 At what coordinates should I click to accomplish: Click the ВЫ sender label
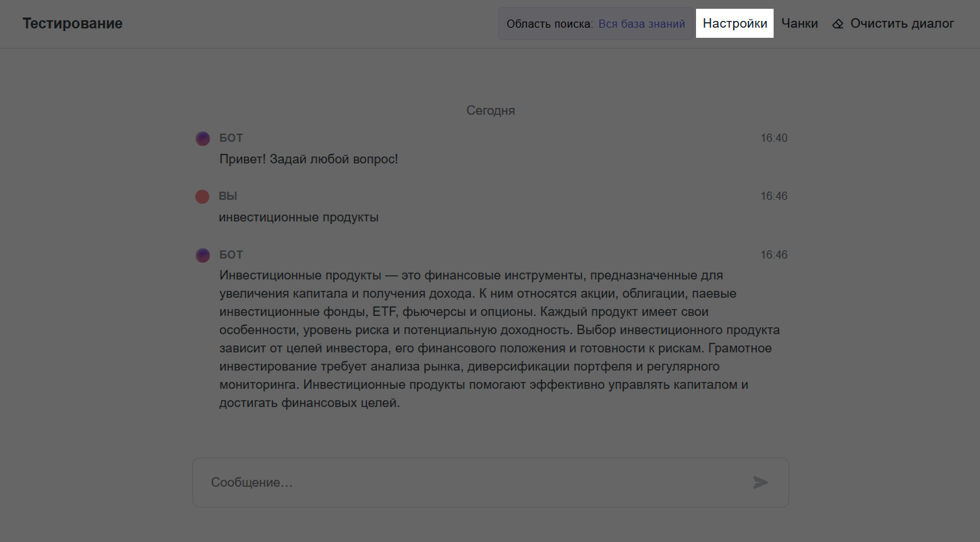[228, 196]
